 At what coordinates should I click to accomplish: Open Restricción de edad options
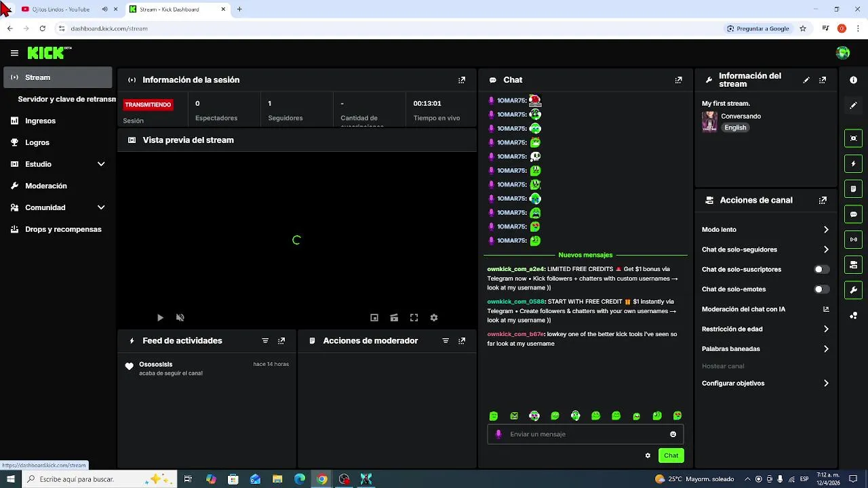tap(766, 329)
